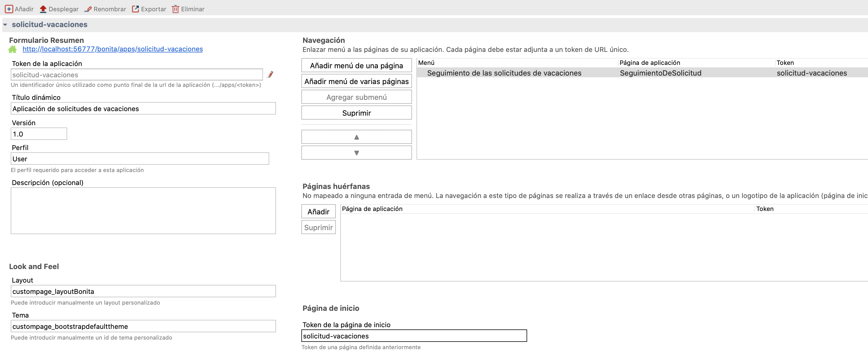Click the move up arrow for menu ordering
868x352 pixels.
point(356,136)
